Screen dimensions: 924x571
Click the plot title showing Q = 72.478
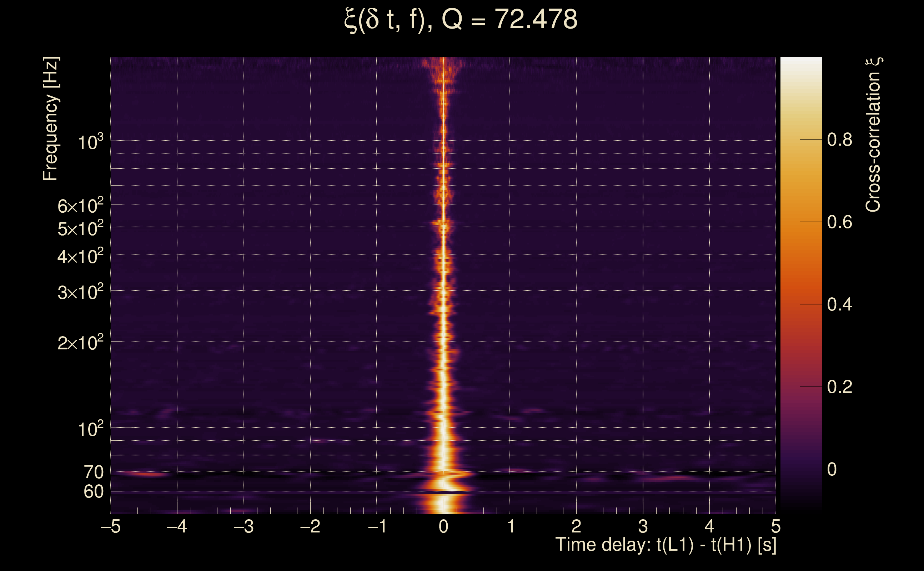pyautogui.click(x=461, y=20)
